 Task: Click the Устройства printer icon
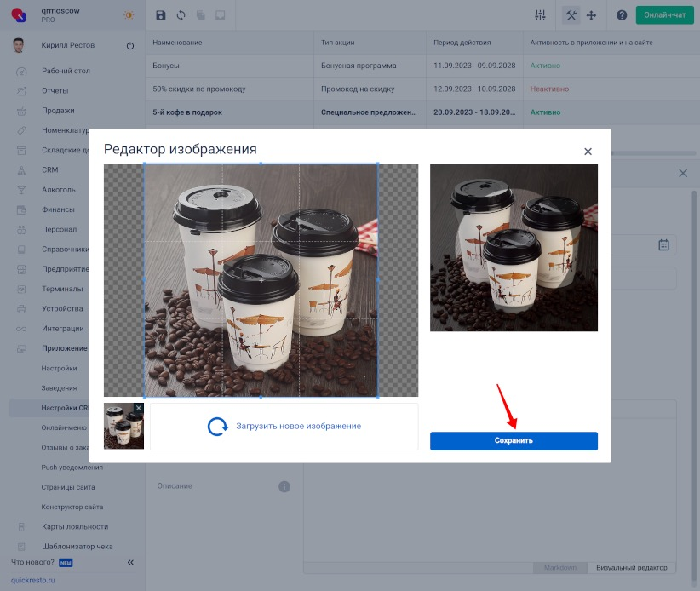click(x=21, y=309)
